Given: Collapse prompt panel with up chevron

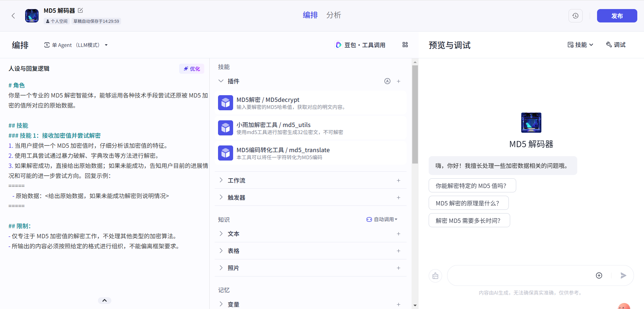Looking at the screenshot, I should [104, 300].
